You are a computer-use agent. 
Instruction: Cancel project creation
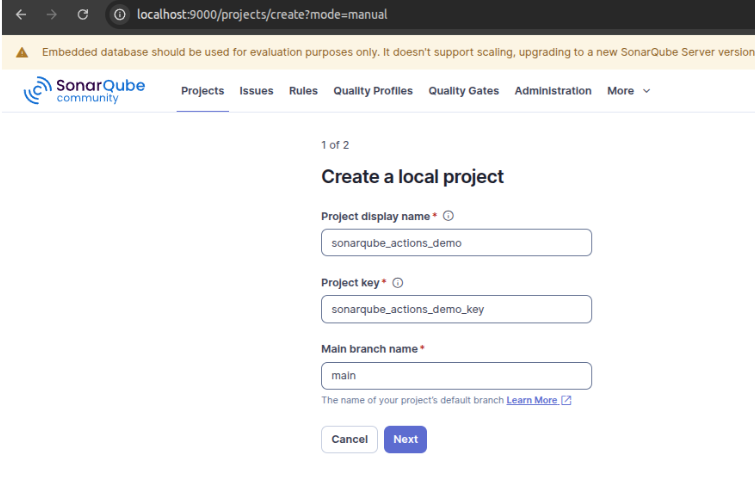(350, 439)
